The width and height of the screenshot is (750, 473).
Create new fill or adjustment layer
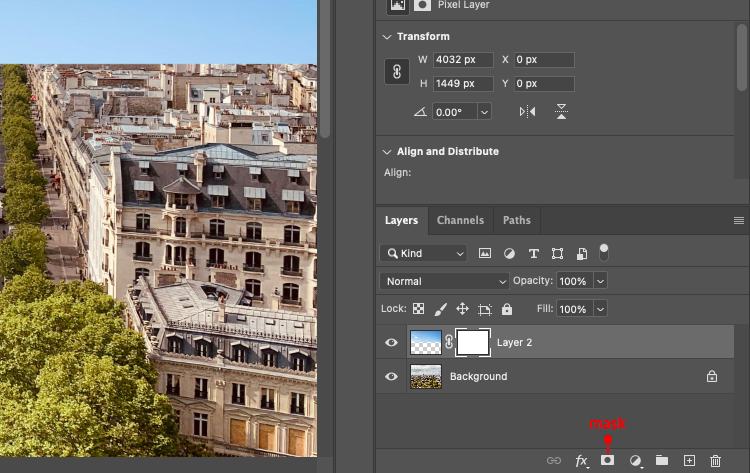[635, 461]
